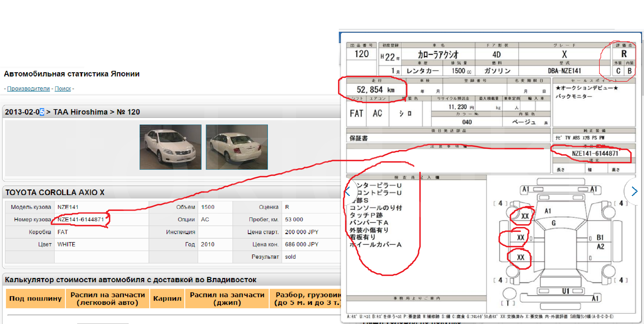
Task: Click the R grade on auction sheet
Action: click(x=624, y=54)
